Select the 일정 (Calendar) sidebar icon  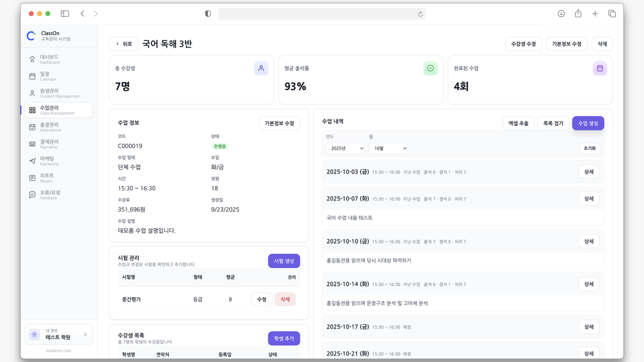(x=32, y=76)
